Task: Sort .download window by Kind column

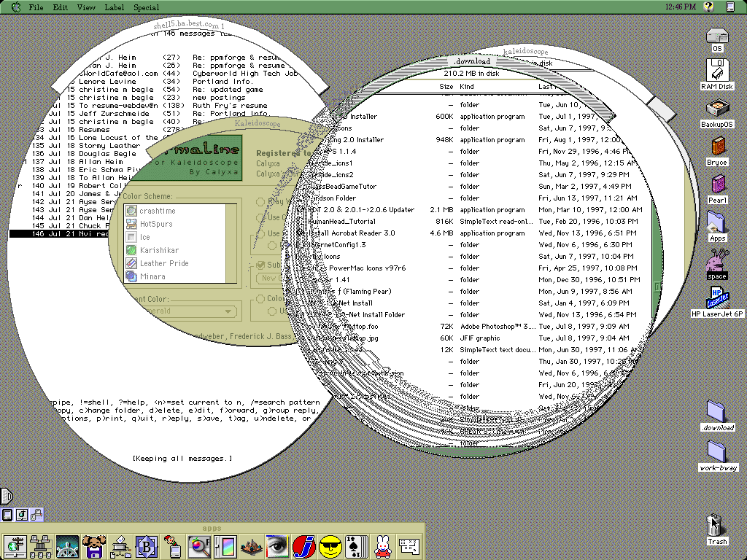Action: tap(466, 86)
